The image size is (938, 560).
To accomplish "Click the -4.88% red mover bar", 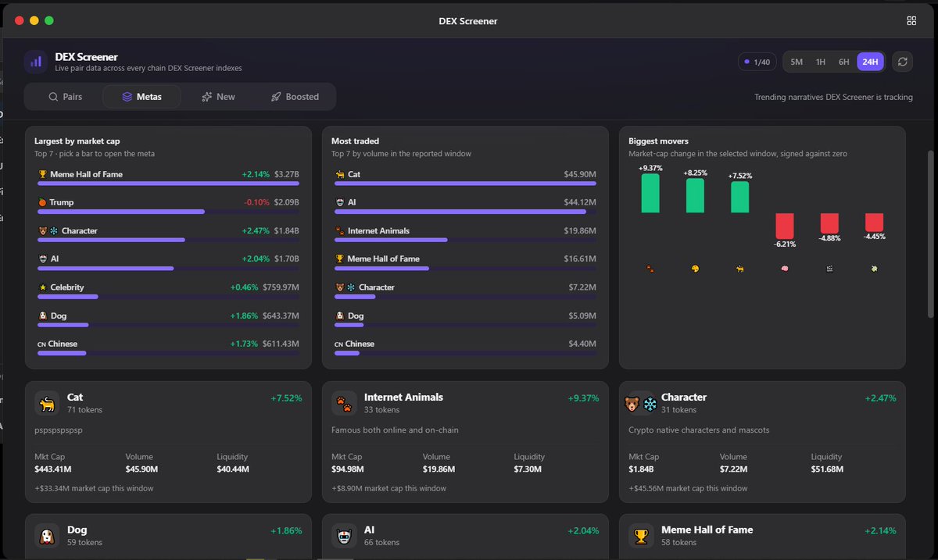I will pyautogui.click(x=829, y=223).
